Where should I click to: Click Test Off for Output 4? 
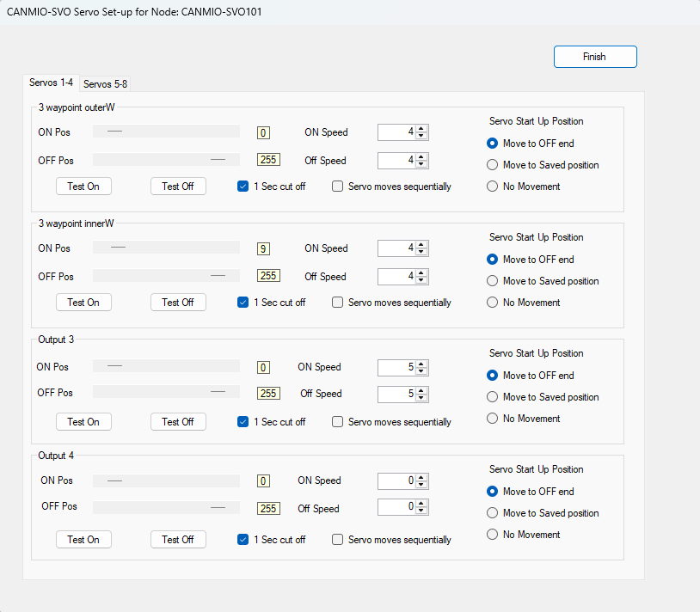pyautogui.click(x=178, y=540)
